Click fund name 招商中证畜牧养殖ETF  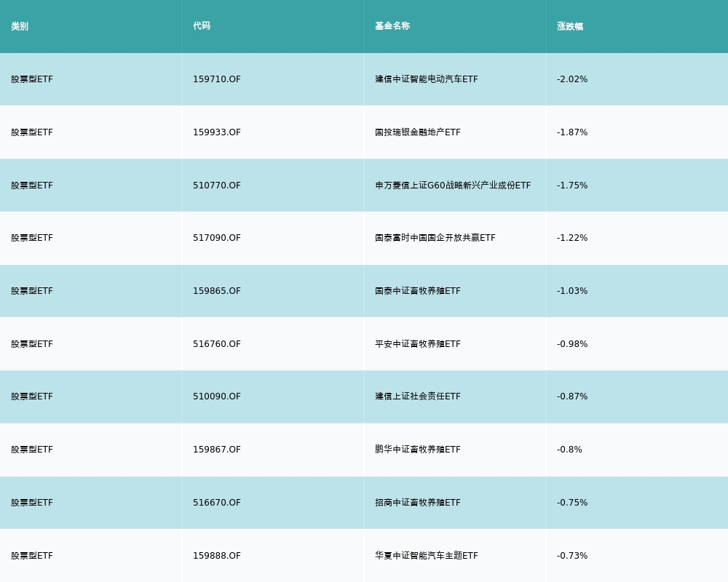[418, 503]
